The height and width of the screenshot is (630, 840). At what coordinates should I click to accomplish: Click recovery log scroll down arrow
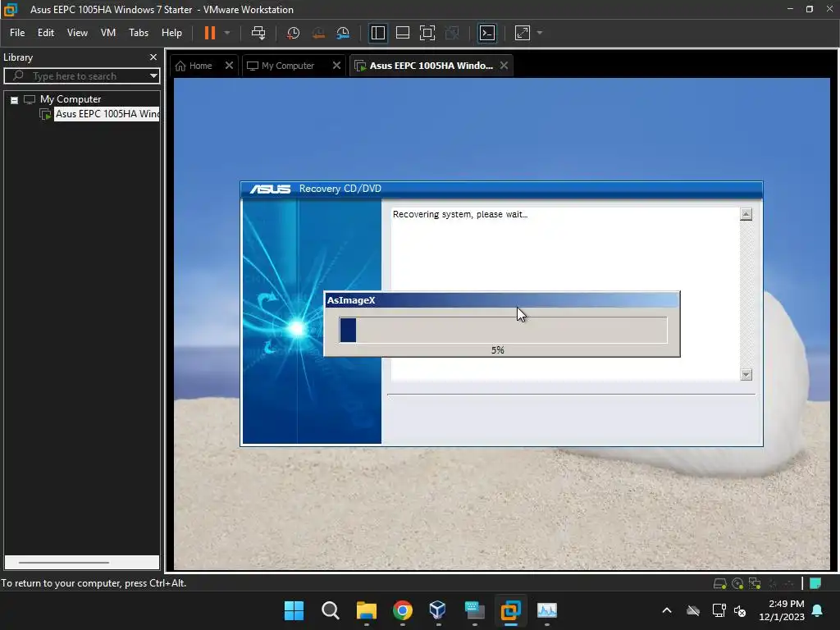pos(746,374)
